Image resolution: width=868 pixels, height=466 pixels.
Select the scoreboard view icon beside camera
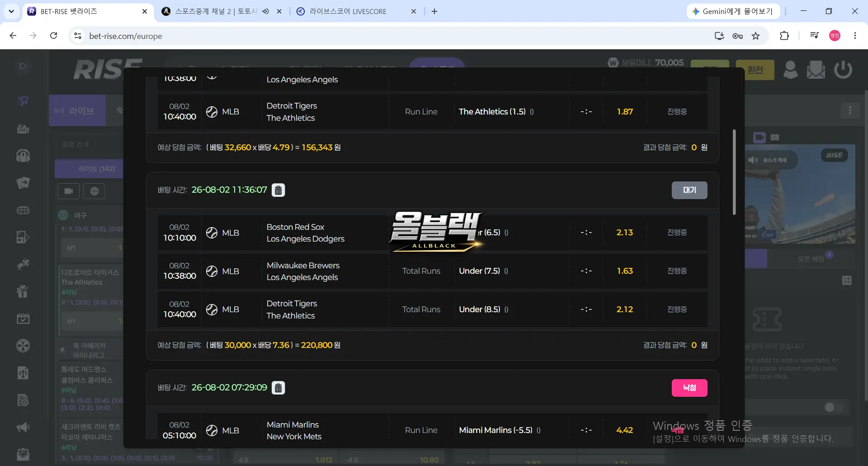coord(775,137)
